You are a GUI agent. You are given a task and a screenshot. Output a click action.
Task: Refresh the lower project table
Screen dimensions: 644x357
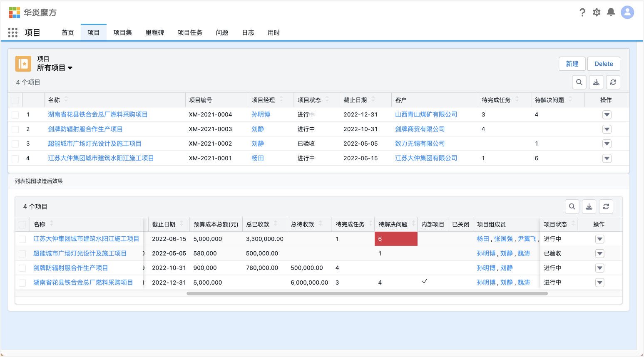tap(606, 206)
